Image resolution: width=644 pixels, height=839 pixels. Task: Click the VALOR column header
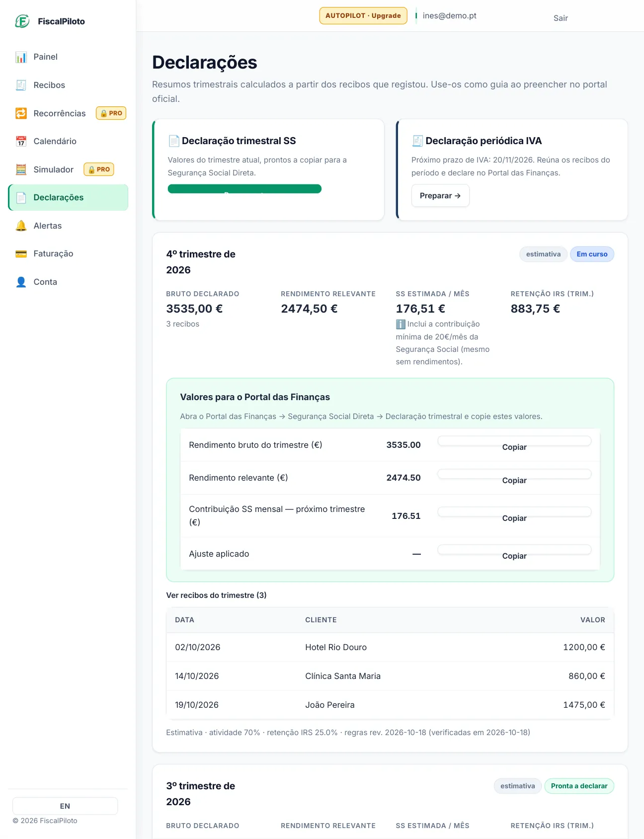pyautogui.click(x=593, y=620)
